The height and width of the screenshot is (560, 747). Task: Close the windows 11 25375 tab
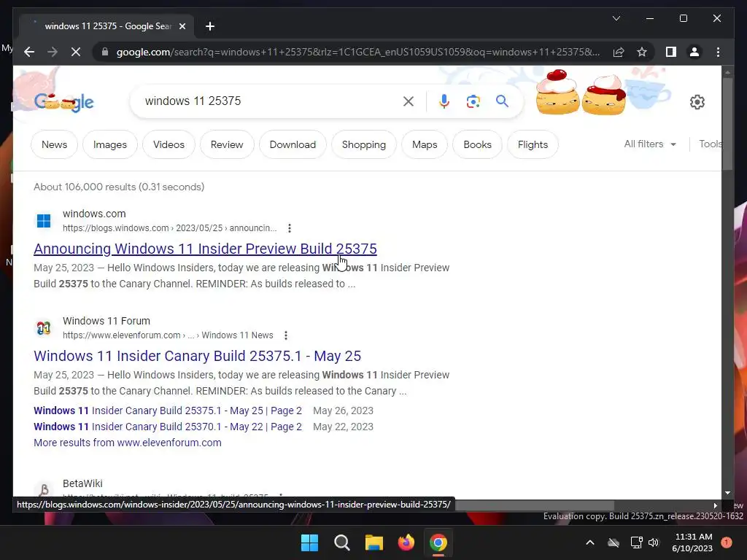click(182, 26)
